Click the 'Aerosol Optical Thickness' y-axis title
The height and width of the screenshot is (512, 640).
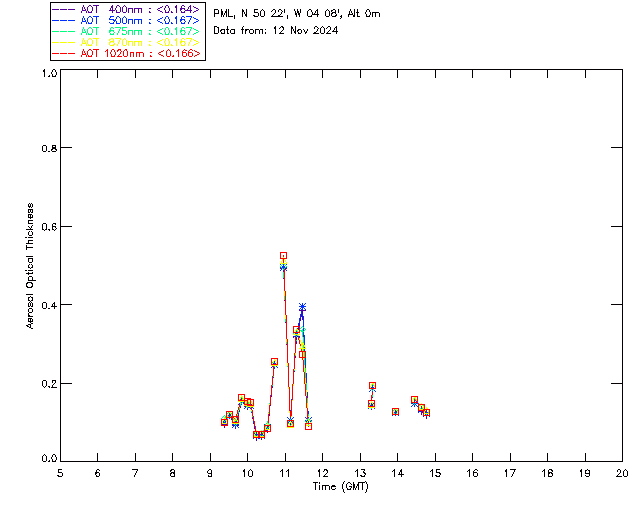click(x=29, y=266)
